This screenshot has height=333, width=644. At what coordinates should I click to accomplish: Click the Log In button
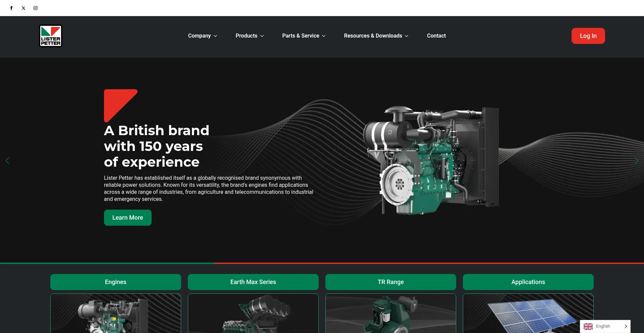tap(588, 36)
